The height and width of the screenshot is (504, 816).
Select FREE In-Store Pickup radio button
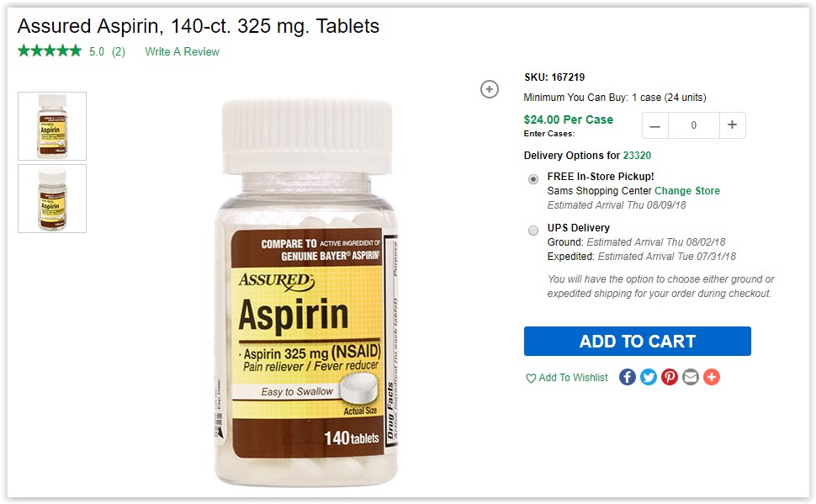pyautogui.click(x=533, y=179)
